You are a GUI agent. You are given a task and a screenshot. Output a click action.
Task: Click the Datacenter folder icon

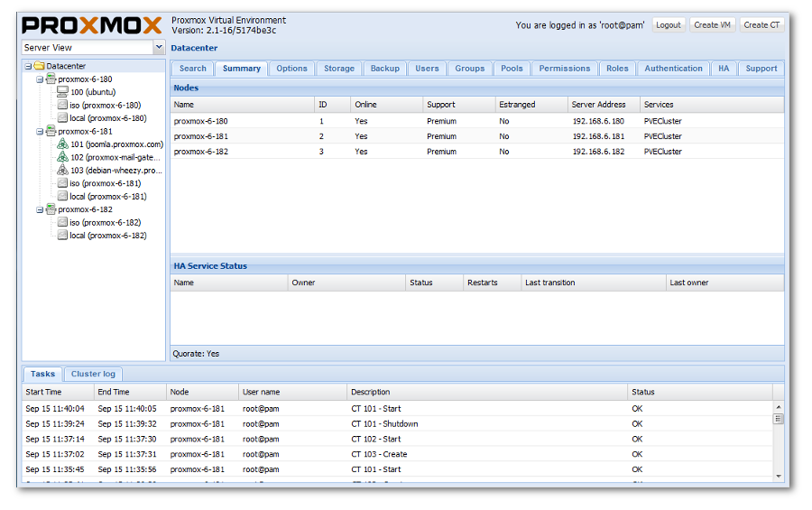40,66
